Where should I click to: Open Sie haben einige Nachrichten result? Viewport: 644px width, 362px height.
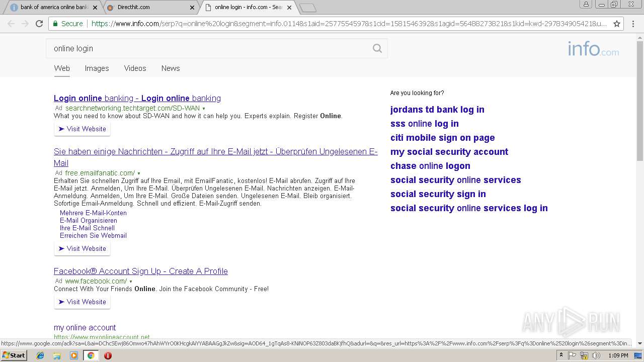point(215,157)
